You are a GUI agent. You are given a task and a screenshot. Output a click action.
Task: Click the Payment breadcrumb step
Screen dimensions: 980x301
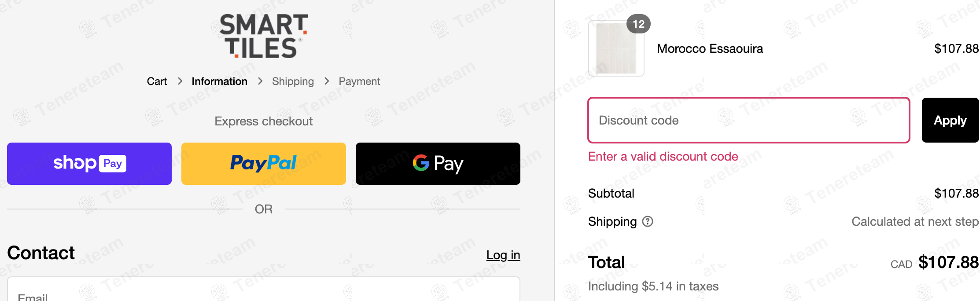pos(359,81)
